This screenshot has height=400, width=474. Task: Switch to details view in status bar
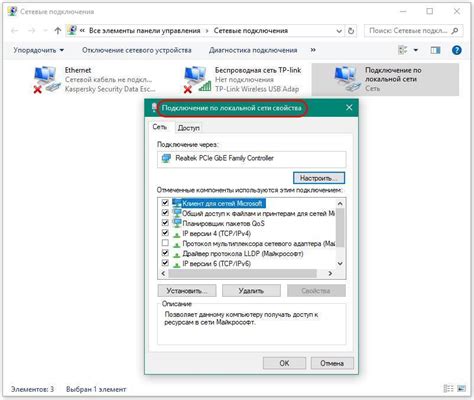pyautogui.click(x=448, y=388)
